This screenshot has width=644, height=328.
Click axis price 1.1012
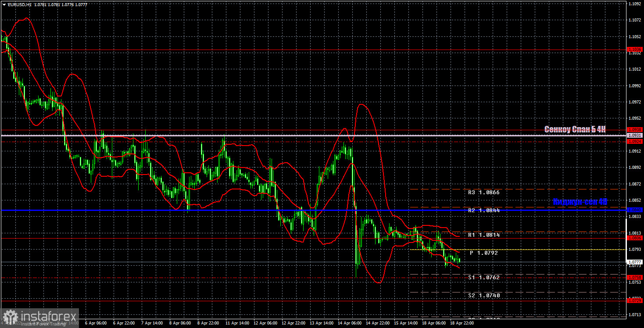tap(635, 69)
